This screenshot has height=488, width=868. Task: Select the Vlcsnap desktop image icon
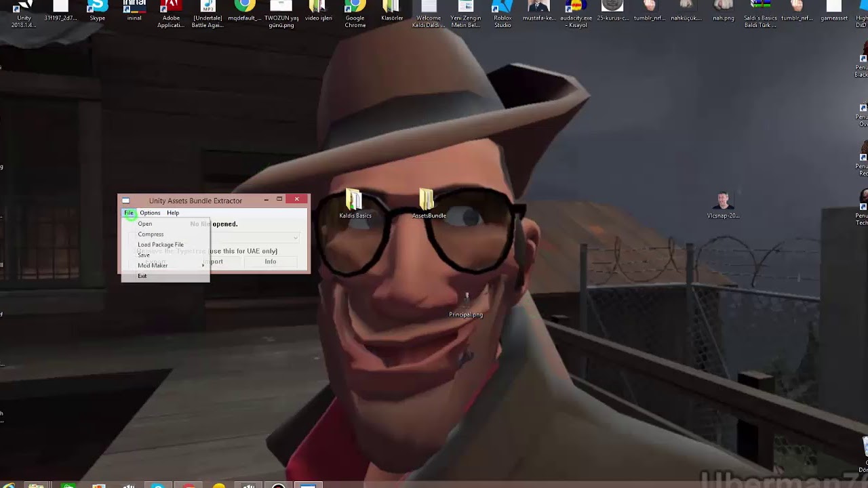coord(724,205)
